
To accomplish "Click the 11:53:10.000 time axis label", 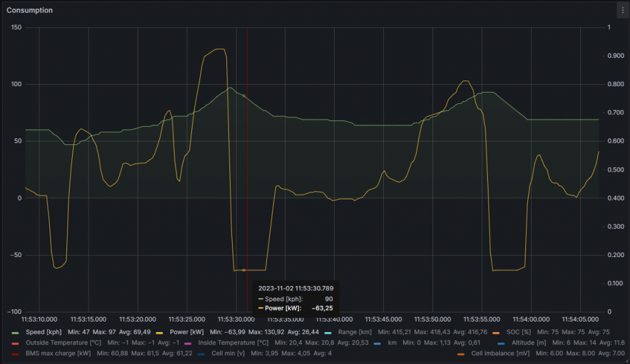I will coord(39,319).
